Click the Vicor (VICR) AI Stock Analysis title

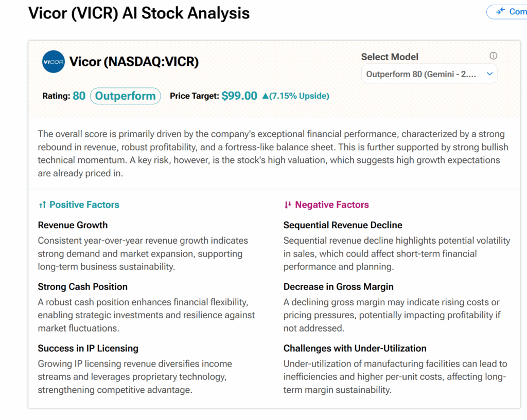coord(139,13)
